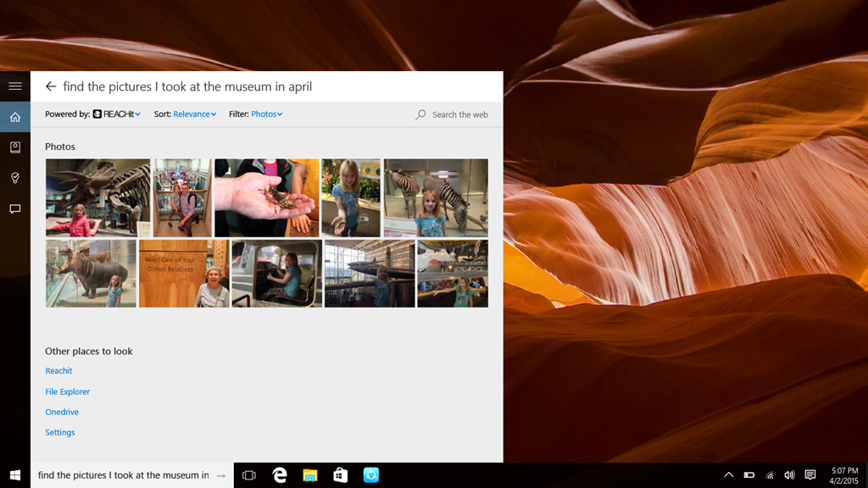868x488 pixels.
Task: Open the hamburger menu in Cortana sidebar
Action: click(14, 86)
